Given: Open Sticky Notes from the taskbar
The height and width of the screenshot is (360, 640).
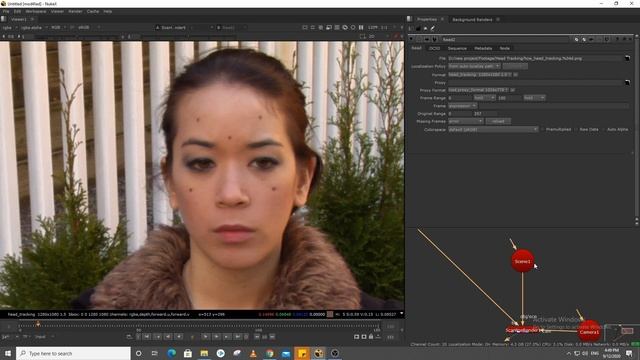Looking at the screenshot, I should pos(302,353).
